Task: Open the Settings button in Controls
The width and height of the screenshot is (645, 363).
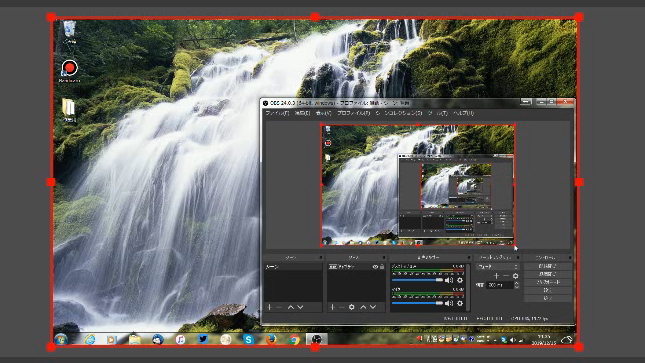Action: (x=548, y=291)
